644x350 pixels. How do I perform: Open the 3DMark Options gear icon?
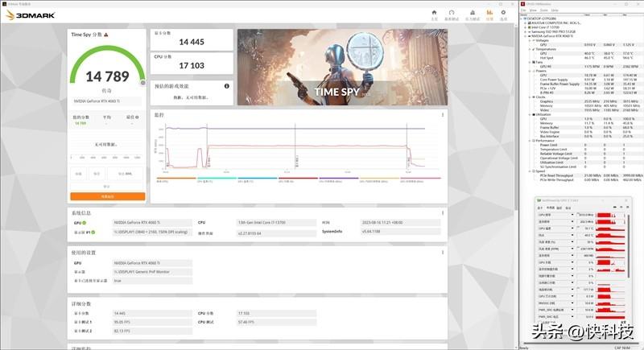[503, 13]
